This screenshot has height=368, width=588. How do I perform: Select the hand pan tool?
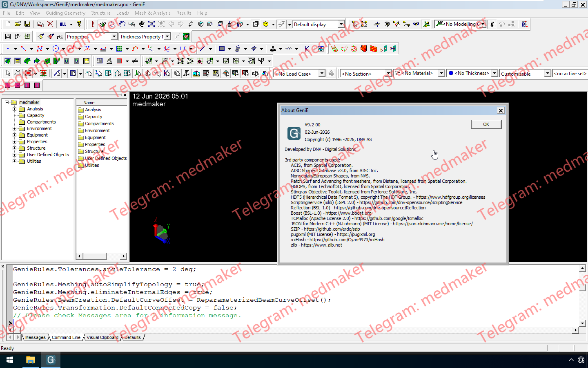coord(122,24)
